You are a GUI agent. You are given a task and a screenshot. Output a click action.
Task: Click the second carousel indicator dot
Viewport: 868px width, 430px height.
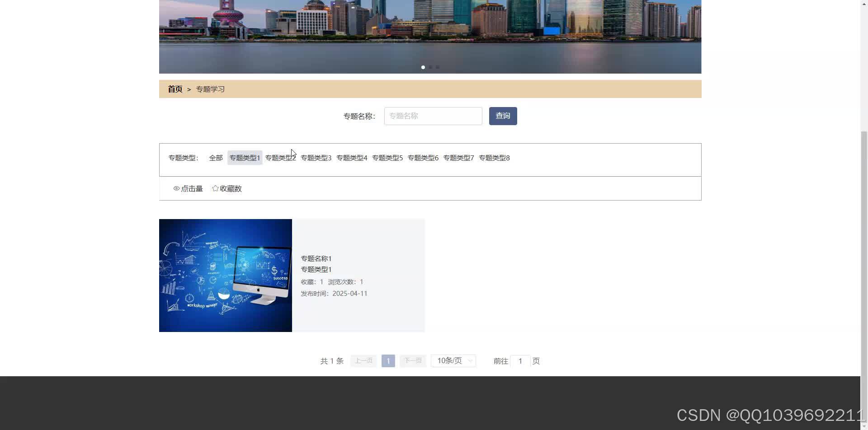tap(430, 67)
